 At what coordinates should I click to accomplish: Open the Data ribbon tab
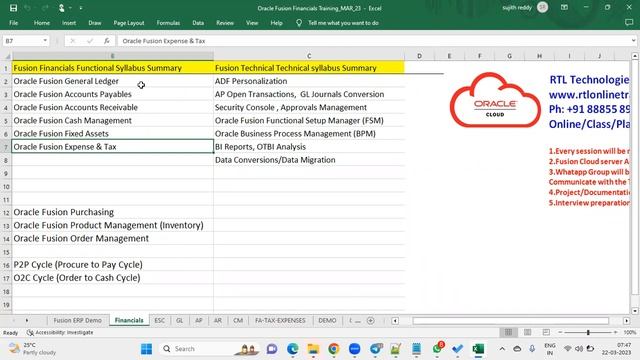coord(198,23)
